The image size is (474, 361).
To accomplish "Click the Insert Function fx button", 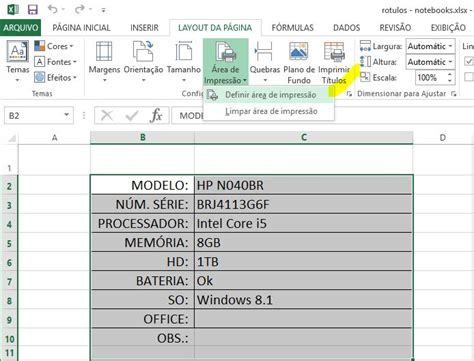I will 156,116.
